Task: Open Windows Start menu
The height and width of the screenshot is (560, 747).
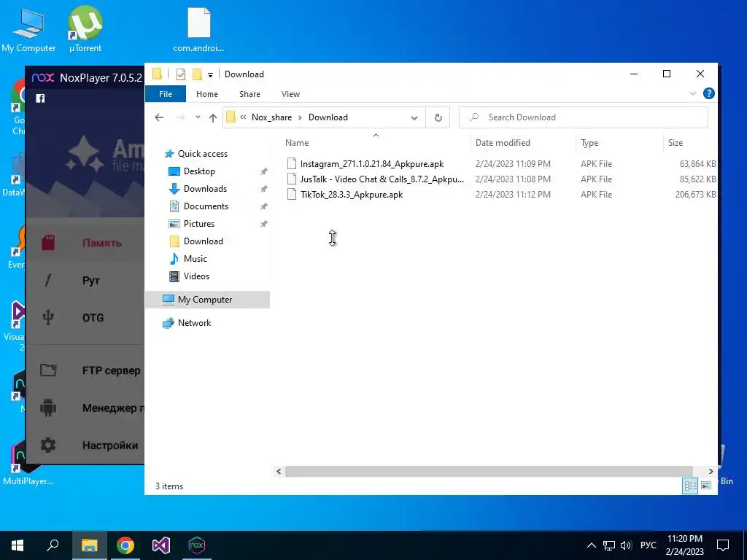Action: tap(18, 545)
